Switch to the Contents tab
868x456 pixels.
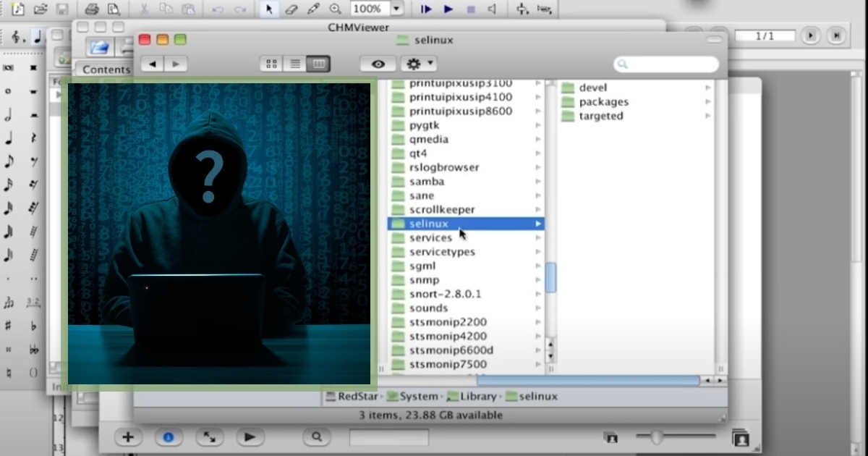click(x=106, y=69)
